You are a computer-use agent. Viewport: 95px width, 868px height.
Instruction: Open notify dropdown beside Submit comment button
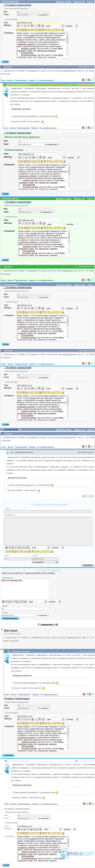pyautogui.click(x=43, y=615)
